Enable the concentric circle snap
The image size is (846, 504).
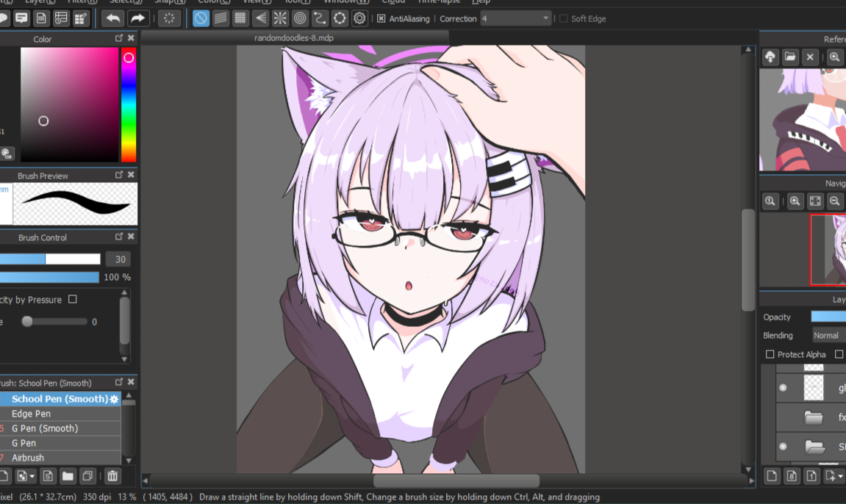[300, 18]
